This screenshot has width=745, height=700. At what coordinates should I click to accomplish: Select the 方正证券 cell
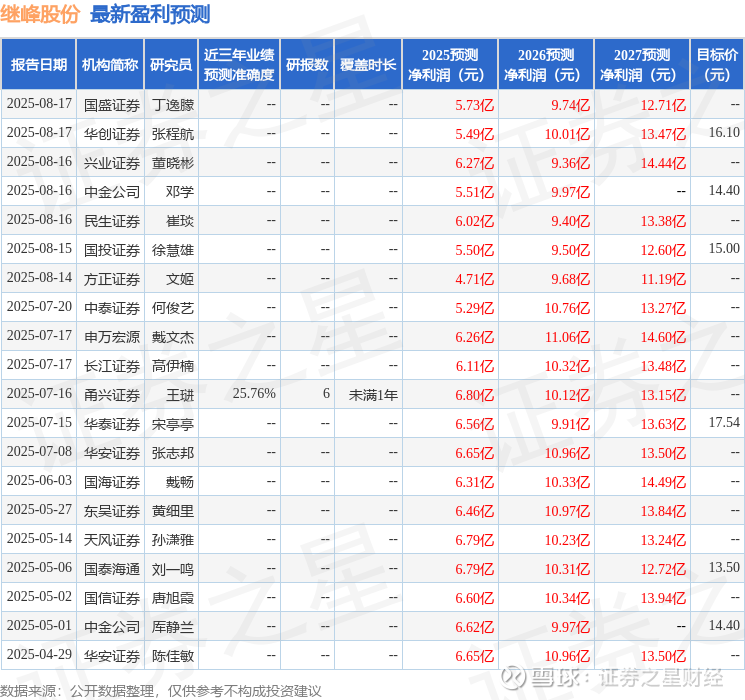112,279
